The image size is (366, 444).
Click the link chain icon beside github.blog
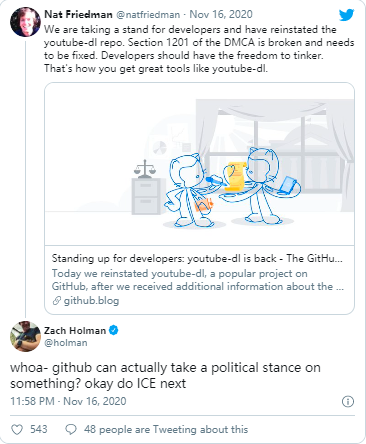(x=57, y=301)
